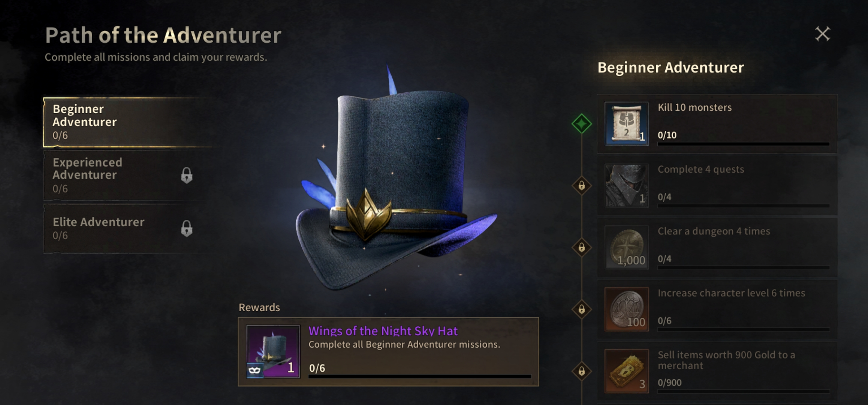Click the lock icon on Experienced Adventurer
Screen dimensions: 868x405
pos(187,175)
